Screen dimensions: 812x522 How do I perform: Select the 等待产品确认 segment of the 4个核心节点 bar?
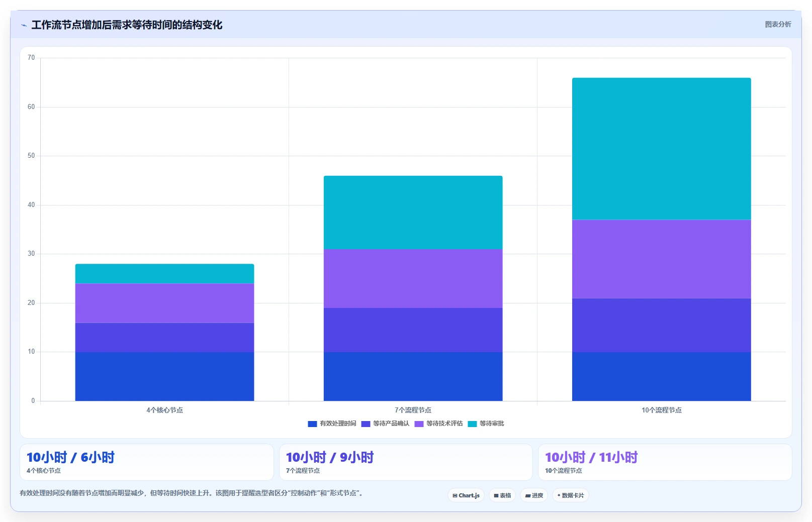click(164, 337)
